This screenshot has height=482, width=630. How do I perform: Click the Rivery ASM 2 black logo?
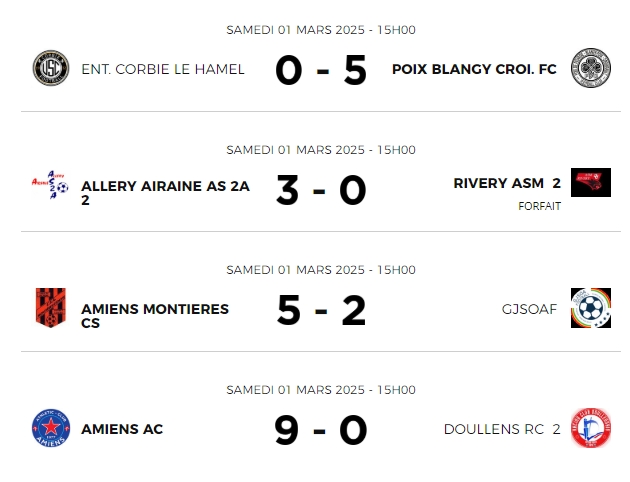pos(591,182)
